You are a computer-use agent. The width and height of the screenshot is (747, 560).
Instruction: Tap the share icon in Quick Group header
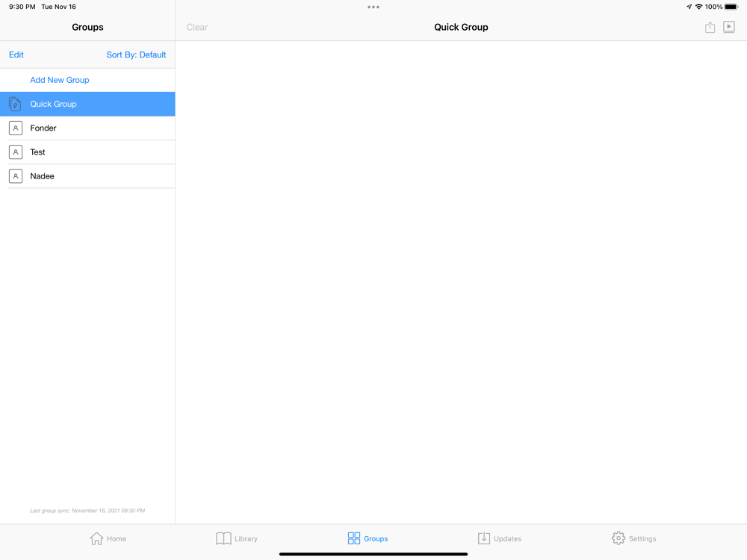click(710, 27)
